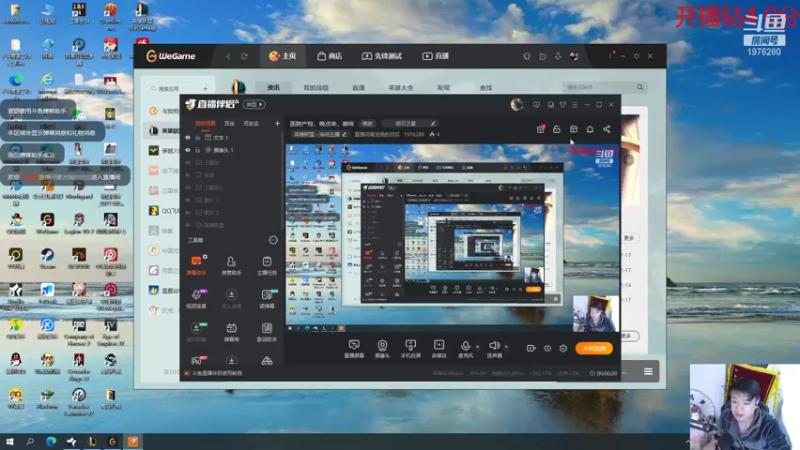800x450 pixels.
Task: Open WeGame downloads icon
Action: (558, 56)
